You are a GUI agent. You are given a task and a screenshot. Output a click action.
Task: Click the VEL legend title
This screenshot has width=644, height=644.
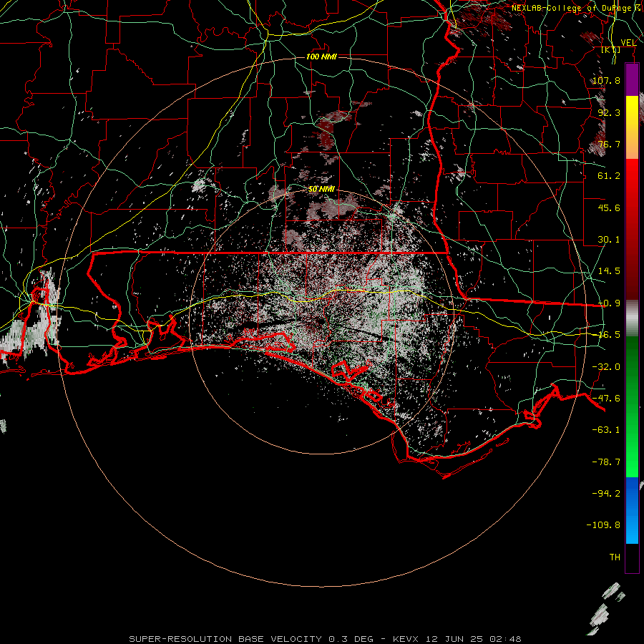[628, 43]
